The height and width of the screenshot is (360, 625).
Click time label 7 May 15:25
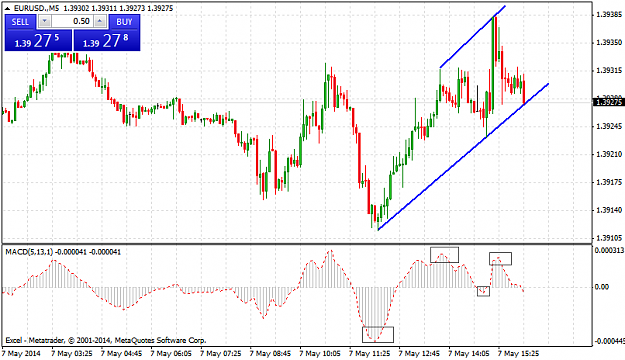(x=518, y=354)
